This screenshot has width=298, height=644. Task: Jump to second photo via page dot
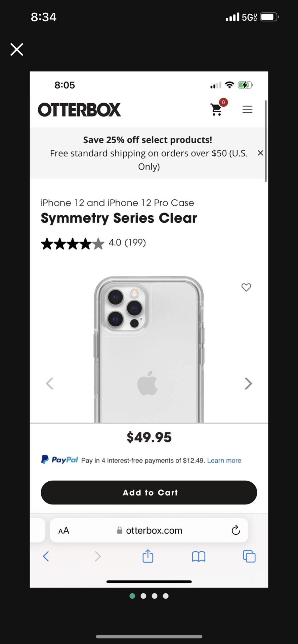[143, 596]
